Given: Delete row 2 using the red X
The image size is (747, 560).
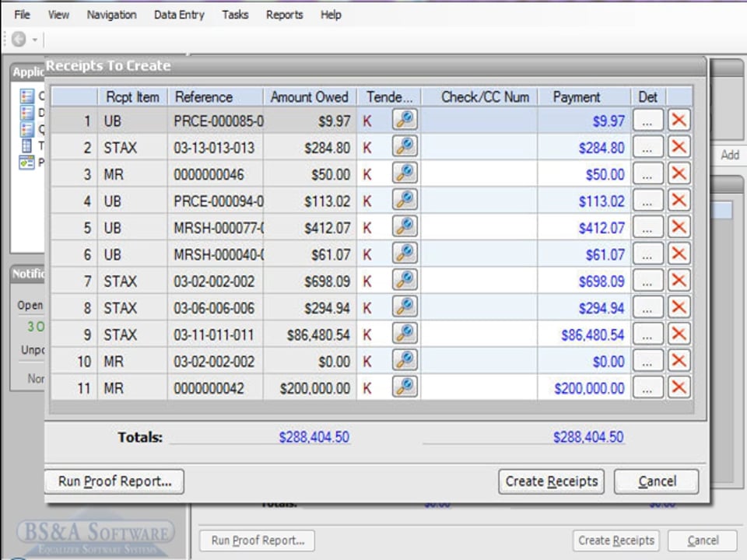Looking at the screenshot, I should [679, 148].
